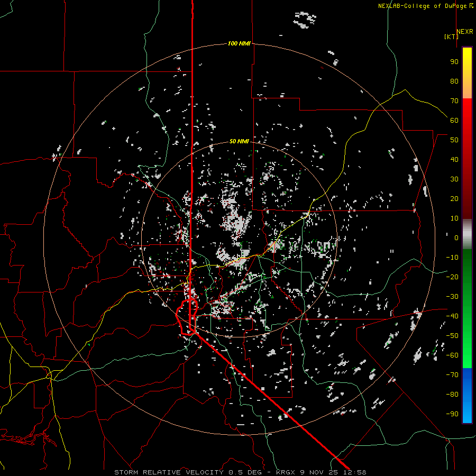476x476 pixels.
Task: Pick the blue segment of the color bar
Action: (467, 396)
